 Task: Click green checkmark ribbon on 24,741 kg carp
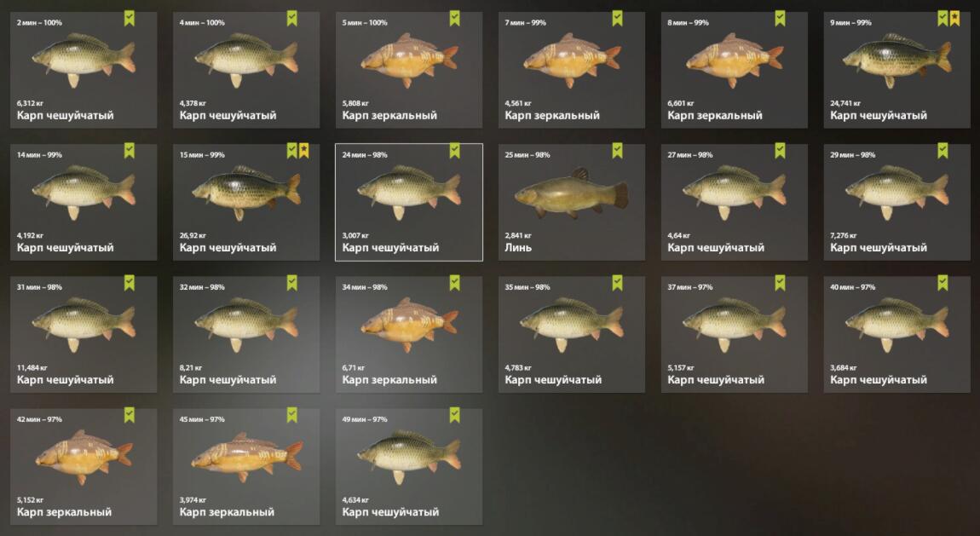[943, 18]
